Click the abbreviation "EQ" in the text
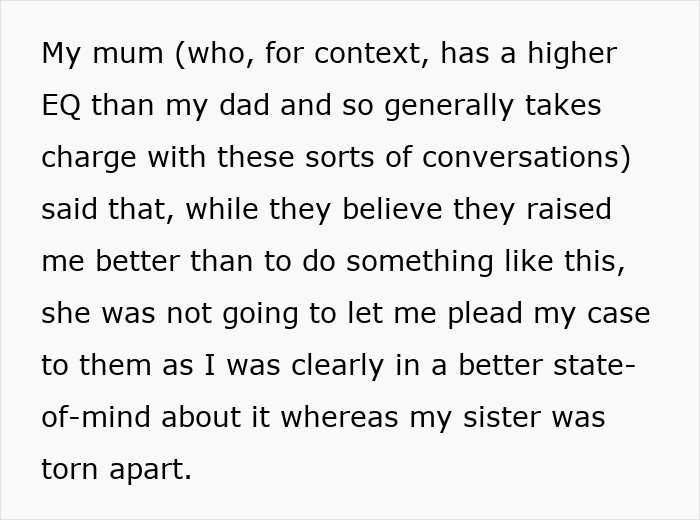Viewport: 700px width, 520px height. tap(62, 106)
